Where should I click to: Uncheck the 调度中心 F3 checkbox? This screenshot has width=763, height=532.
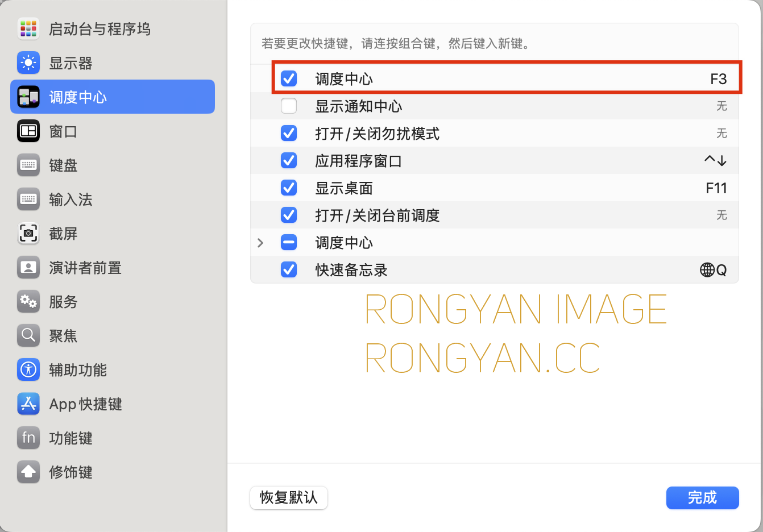(x=289, y=78)
